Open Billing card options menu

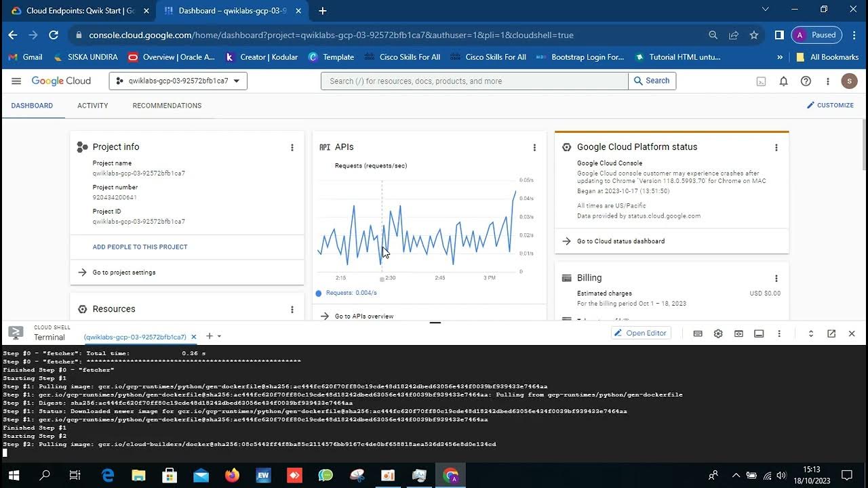click(x=776, y=278)
